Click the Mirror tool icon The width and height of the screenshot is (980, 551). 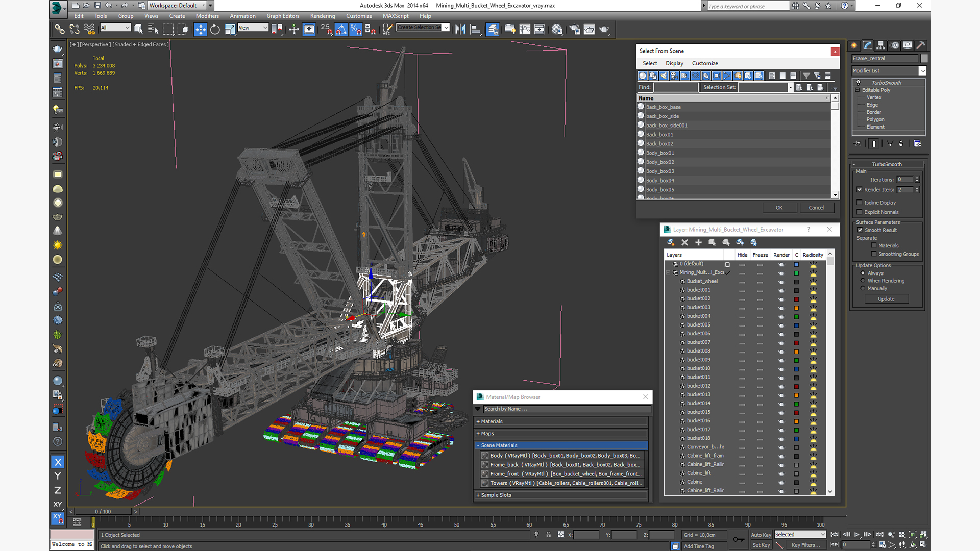tap(460, 30)
